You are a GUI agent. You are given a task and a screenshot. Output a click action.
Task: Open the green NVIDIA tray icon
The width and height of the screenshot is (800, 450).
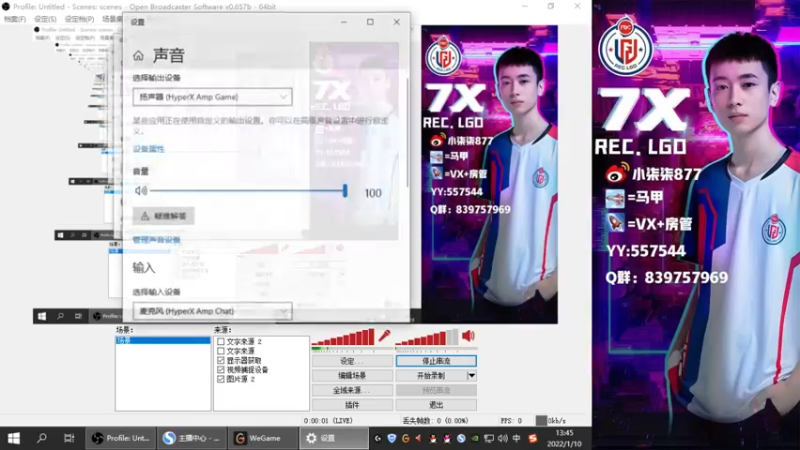click(x=475, y=438)
